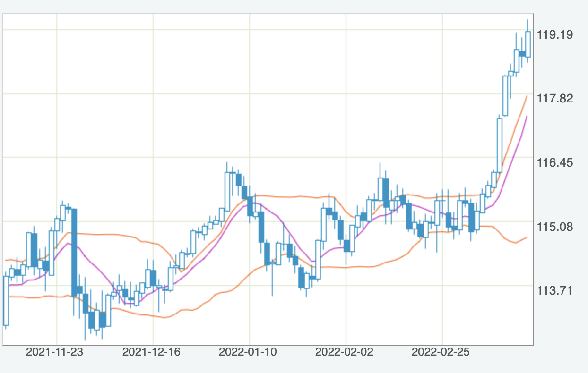Click the 115.08 price axis label
The height and width of the screenshot is (373, 588).
(555, 227)
